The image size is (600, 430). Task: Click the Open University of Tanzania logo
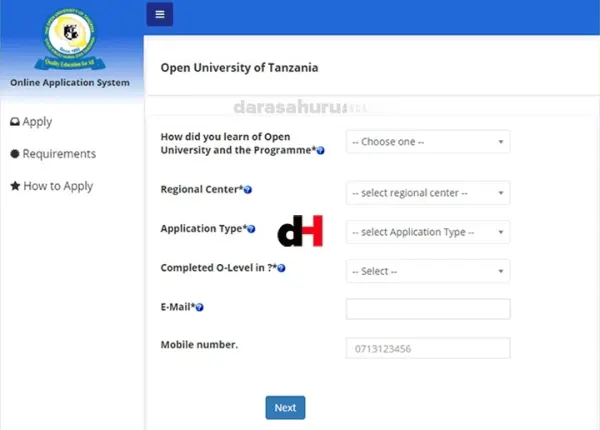70,39
